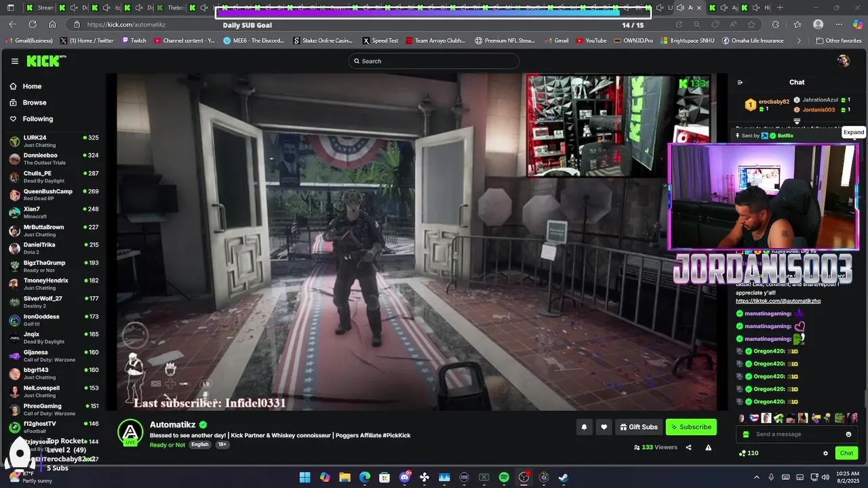Image resolution: width=868 pixels, height=488 pixels.
Task: Open PhreeGaming Warzone channel
Action: [x=54, y=409]
